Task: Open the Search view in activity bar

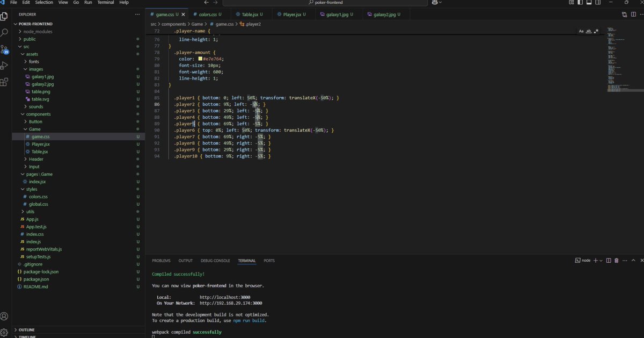Action: click(4, 33)
